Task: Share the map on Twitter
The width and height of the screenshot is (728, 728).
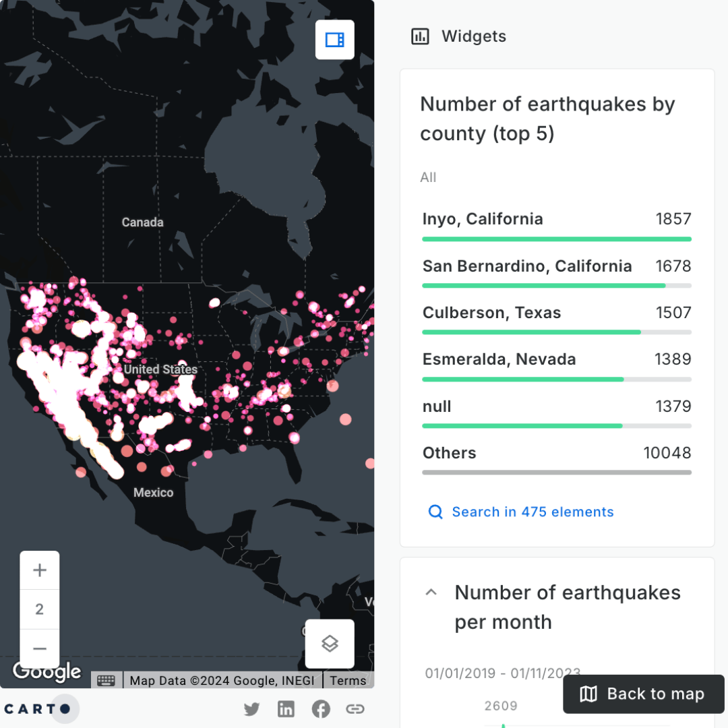Action: coord(251,709)
